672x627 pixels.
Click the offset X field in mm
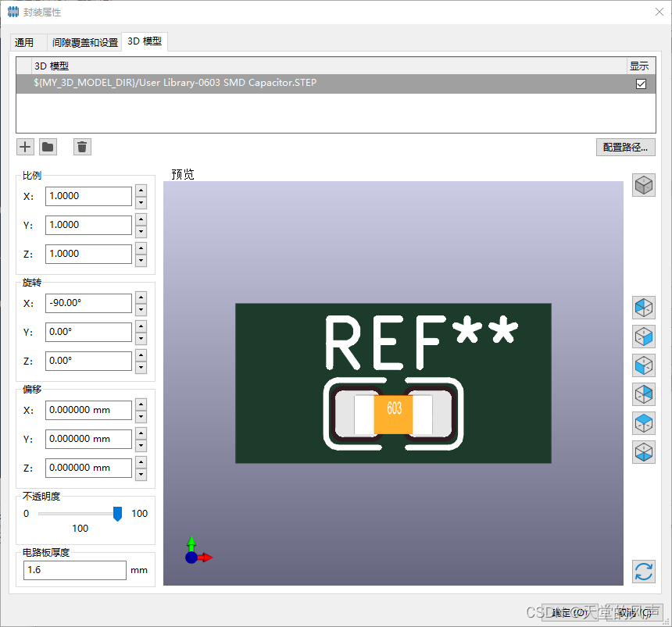coord(89,410)
